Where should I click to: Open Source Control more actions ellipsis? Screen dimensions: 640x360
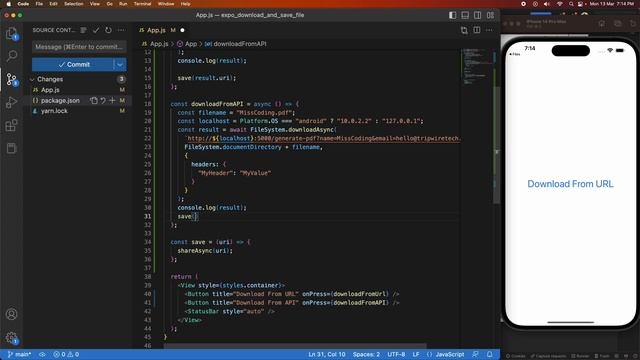pyautogui.click(x=121, y=30)
